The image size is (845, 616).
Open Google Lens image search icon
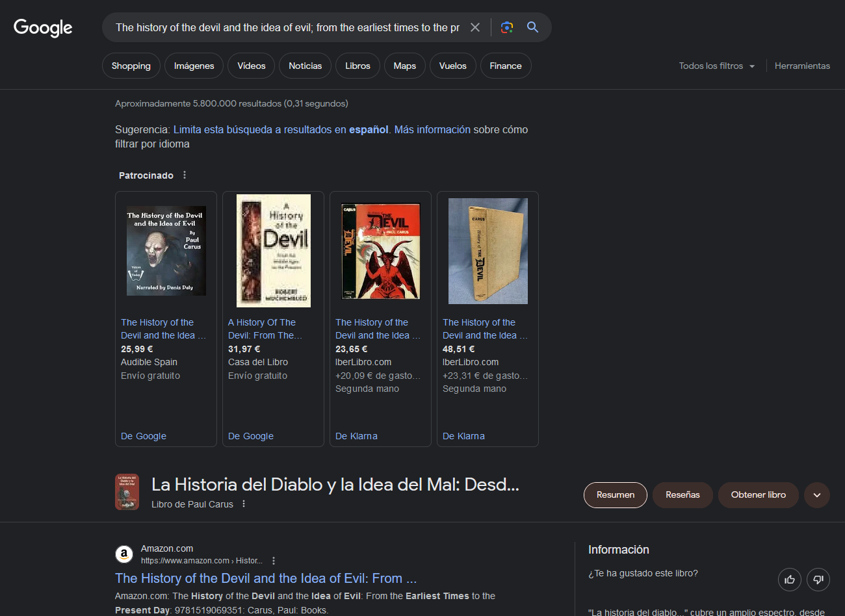click(x=507, y=27)
